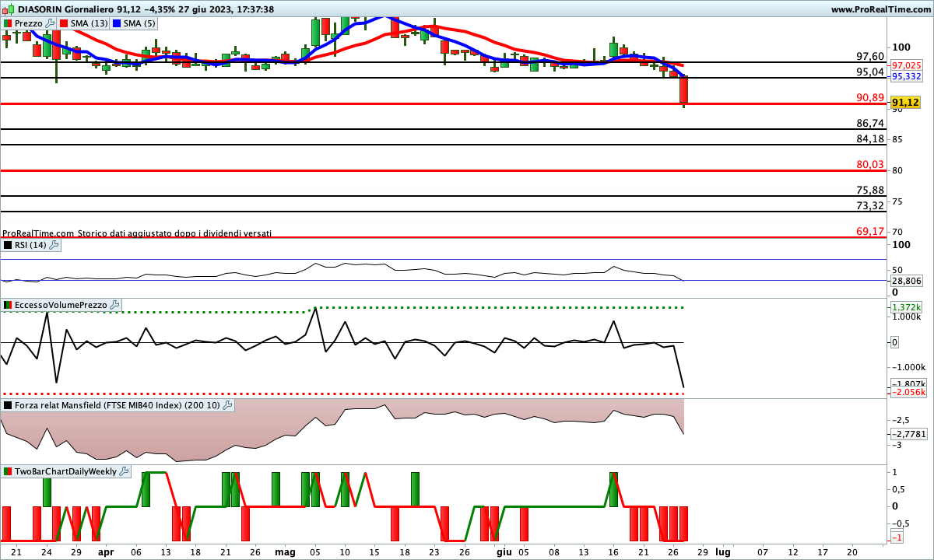Click the mag month label on the date axis
The width and height of the screenshot is (934, 560).
pos(286,551)
